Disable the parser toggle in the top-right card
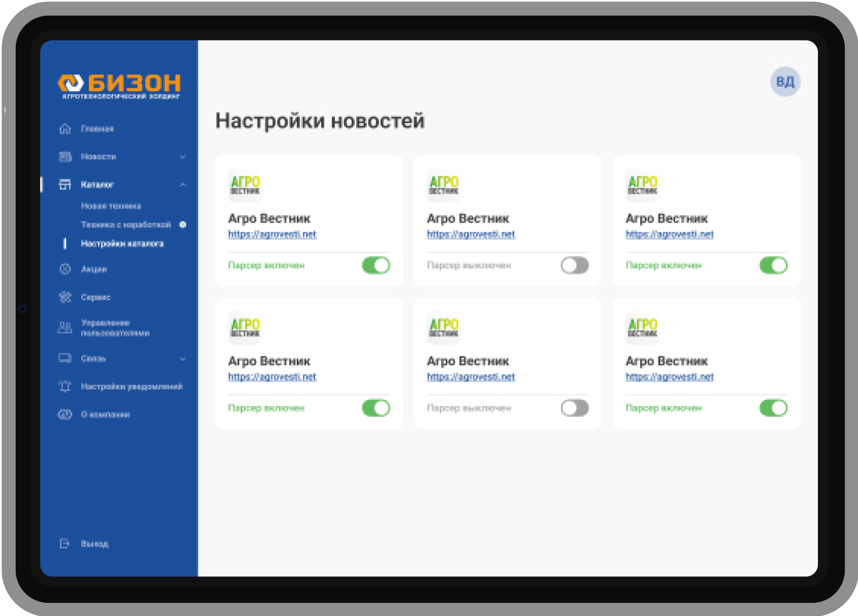Viewport: 858px width, 616px height. [x=773, y=265]
